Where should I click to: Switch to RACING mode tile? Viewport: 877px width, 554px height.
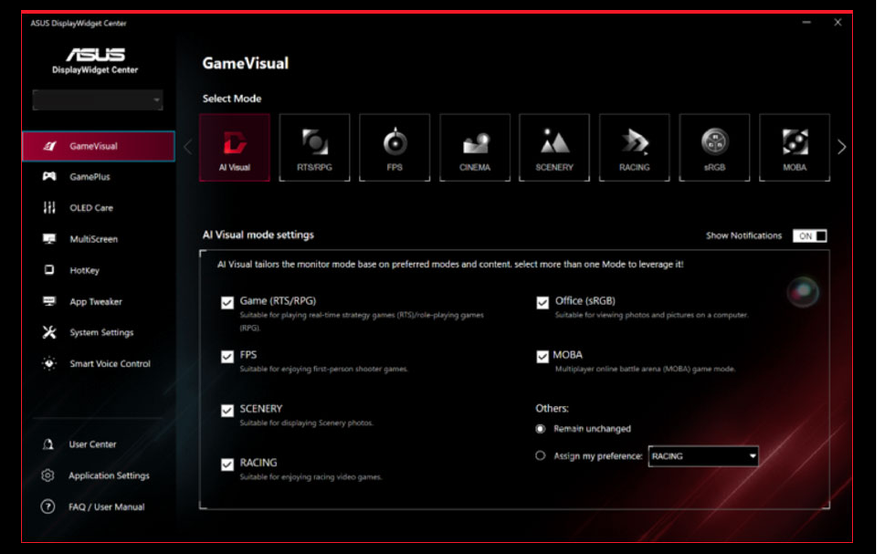(634, 148)
